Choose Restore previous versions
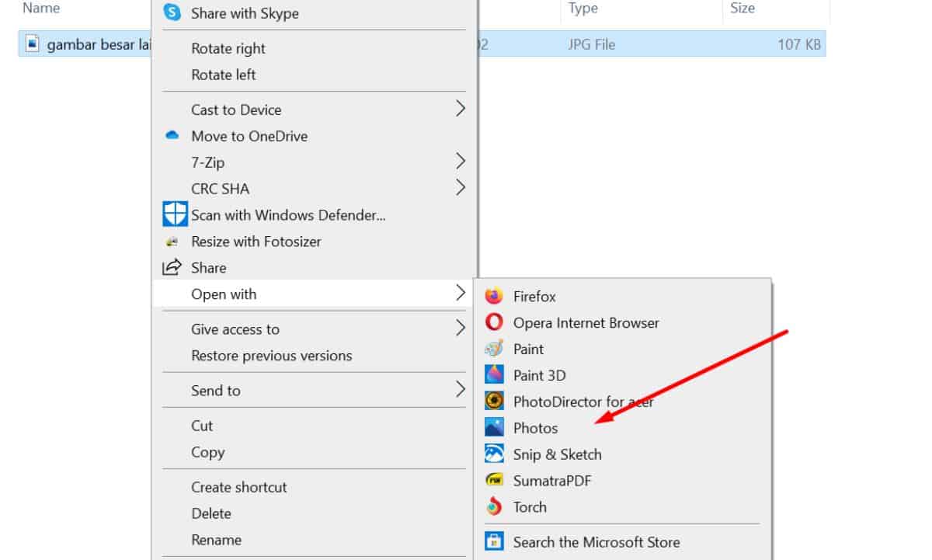This screenshot has width=932, height=560. tap(272, 356)
